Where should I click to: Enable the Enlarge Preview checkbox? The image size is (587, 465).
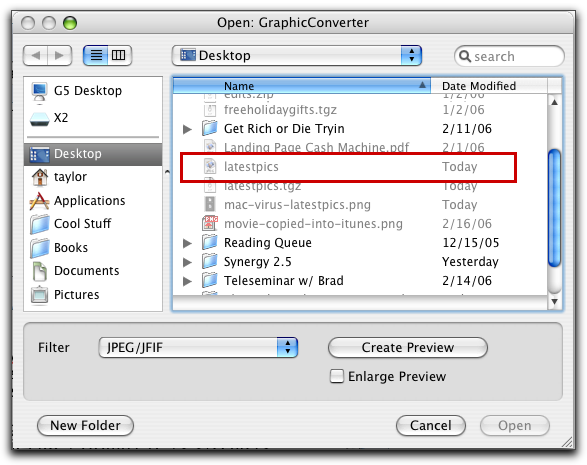pos(337,376)
